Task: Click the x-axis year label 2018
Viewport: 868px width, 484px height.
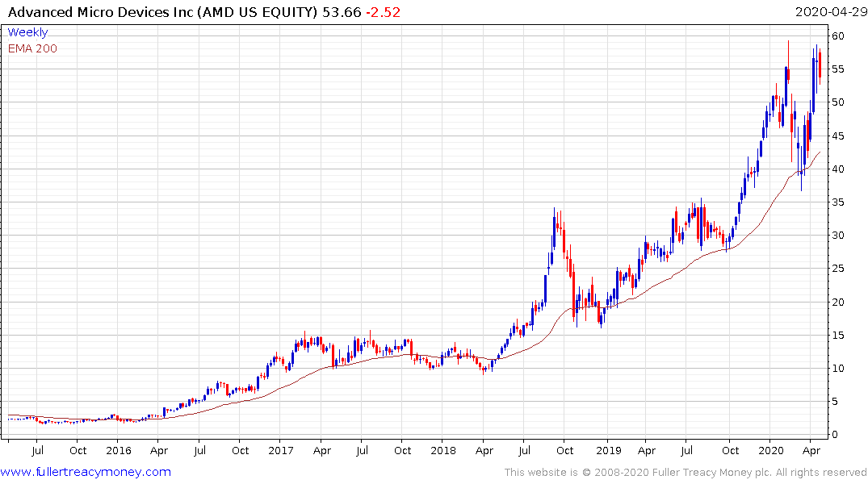Action: coord(443,451)
